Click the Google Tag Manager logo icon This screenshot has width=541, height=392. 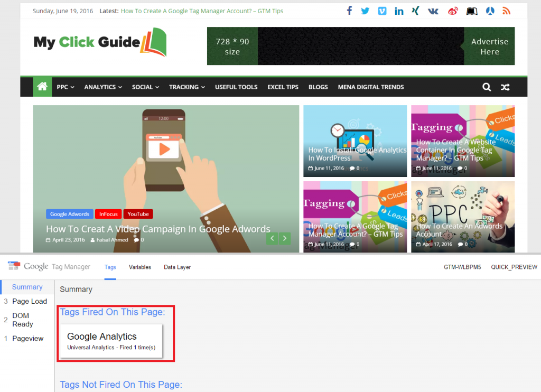(14, 266)
